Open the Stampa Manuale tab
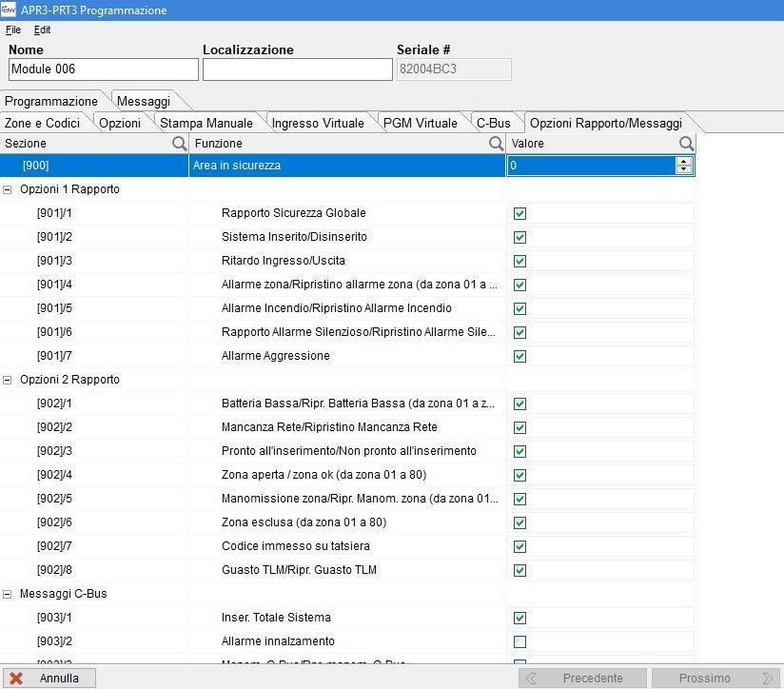This screenshot has height=689, width=784. tap(206, 123)
